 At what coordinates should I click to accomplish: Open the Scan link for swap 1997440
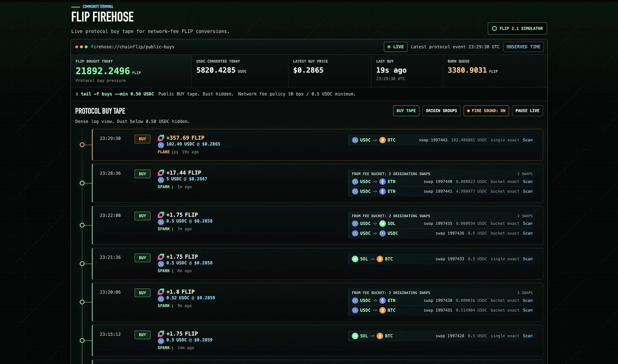(528, 182)
